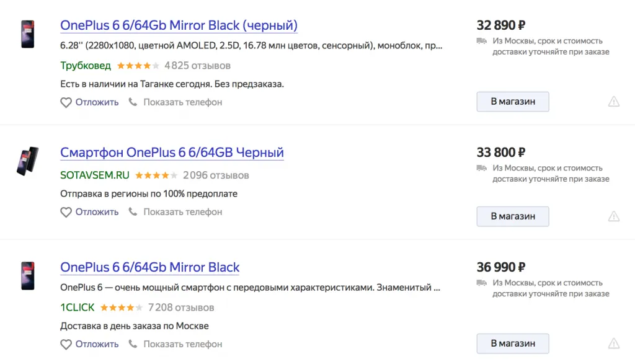Click the warning triangle icon for the 1CLICK offer
Image resolution: width=635 pixels, height=364 pixels.
click(613, 343)
